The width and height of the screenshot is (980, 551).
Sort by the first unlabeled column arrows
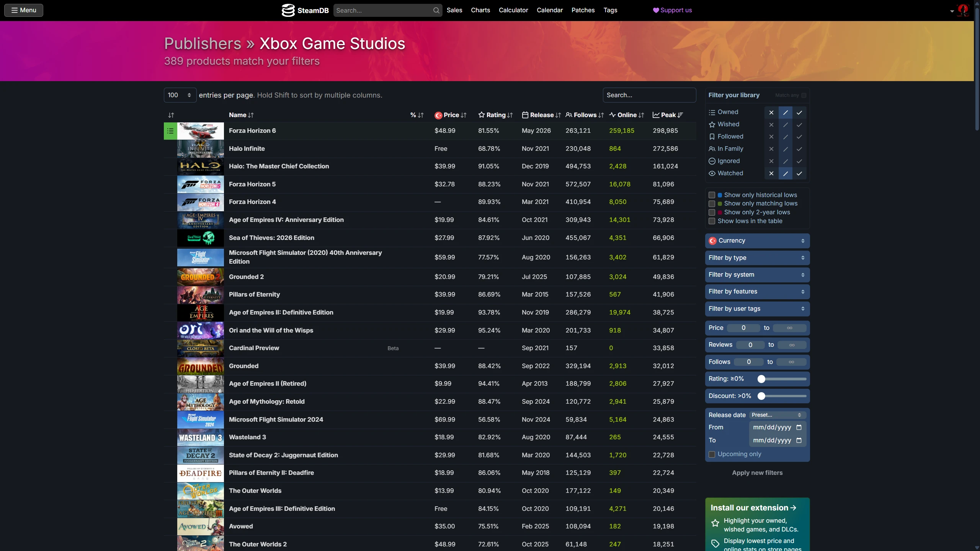(x=171, y=115)
